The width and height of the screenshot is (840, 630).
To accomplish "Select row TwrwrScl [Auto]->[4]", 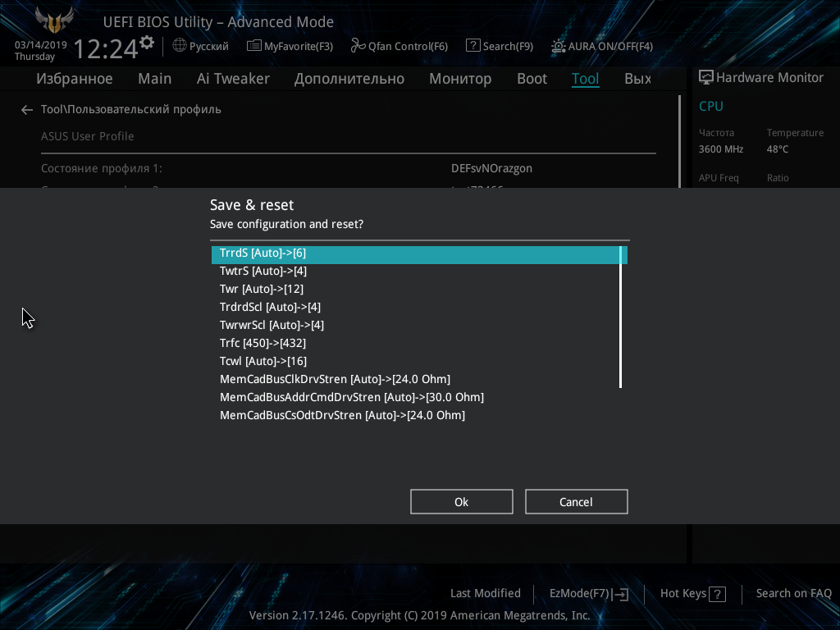I will coord(419,325).
